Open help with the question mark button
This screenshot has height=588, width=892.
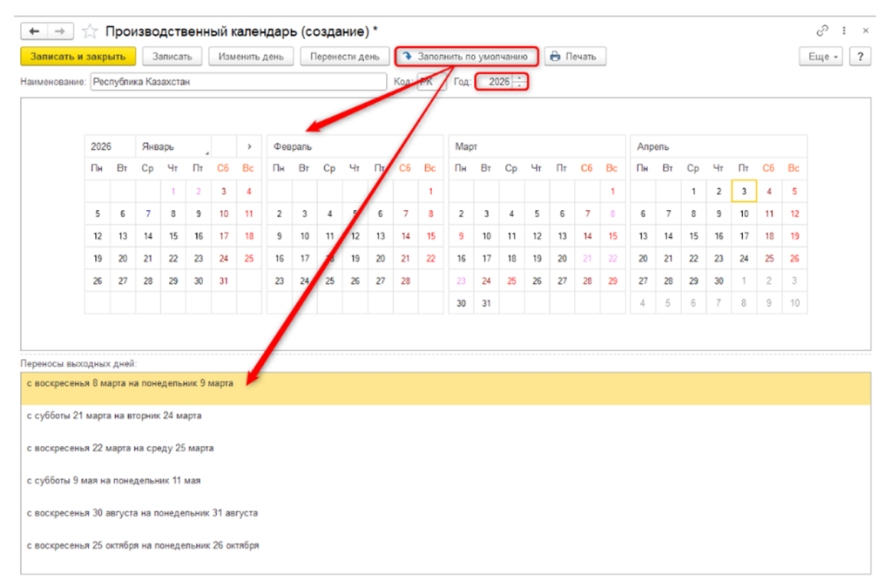861,57
